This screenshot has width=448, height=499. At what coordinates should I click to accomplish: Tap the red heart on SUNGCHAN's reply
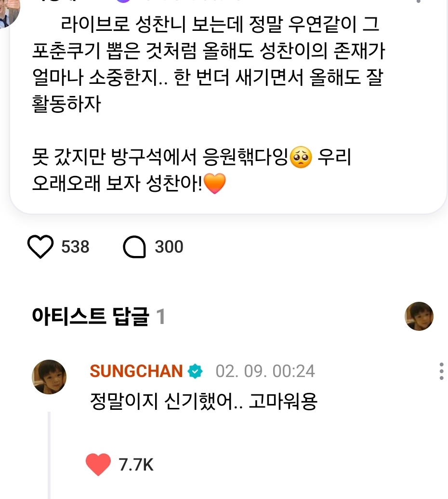tap(98, 464)
